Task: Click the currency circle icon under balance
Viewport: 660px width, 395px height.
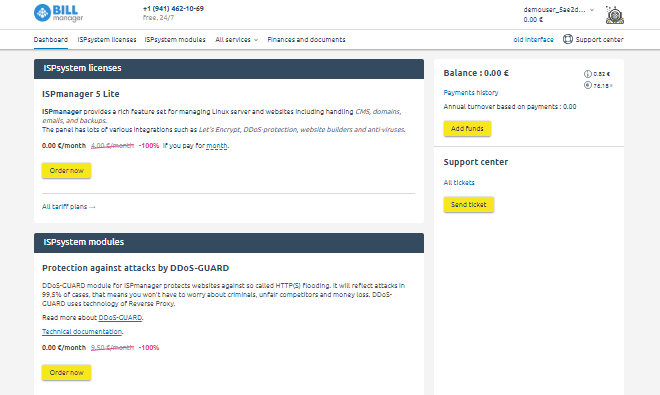Action: pyautogui.click(x=588, y=85)
